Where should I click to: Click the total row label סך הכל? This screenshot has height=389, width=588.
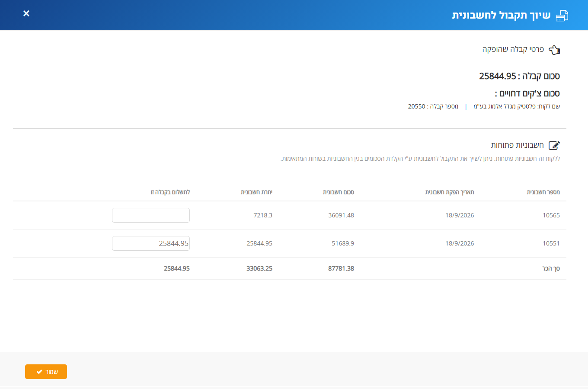coord(551,268)
